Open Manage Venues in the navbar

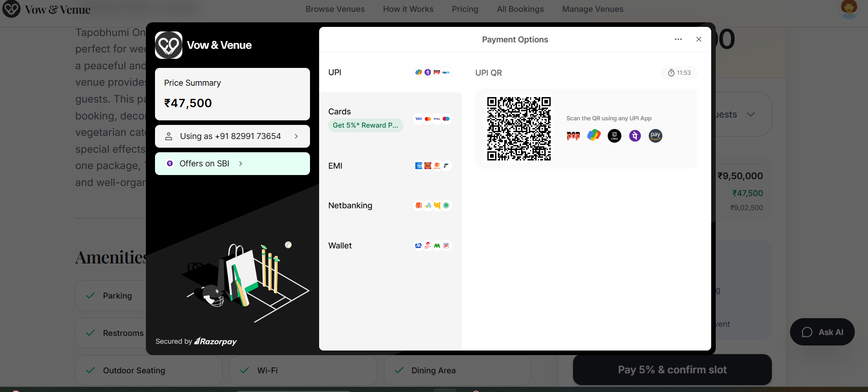(593, 9)
